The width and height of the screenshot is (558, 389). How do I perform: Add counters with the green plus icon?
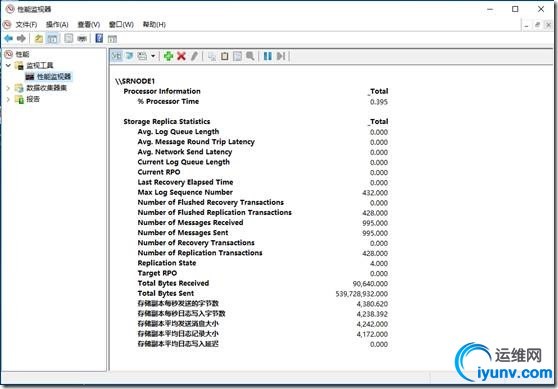(168, 56)
